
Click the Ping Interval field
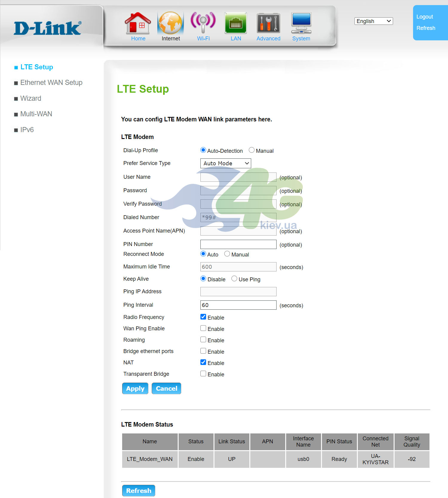238,305
